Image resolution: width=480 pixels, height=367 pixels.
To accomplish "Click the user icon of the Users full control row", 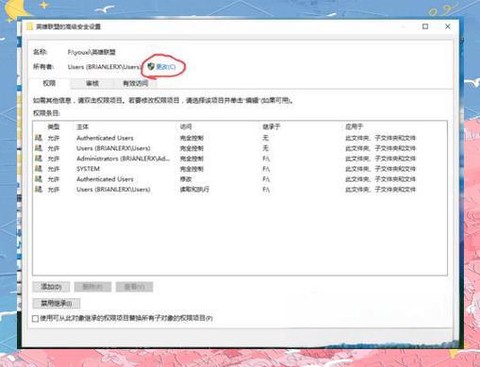I will 38,148.
